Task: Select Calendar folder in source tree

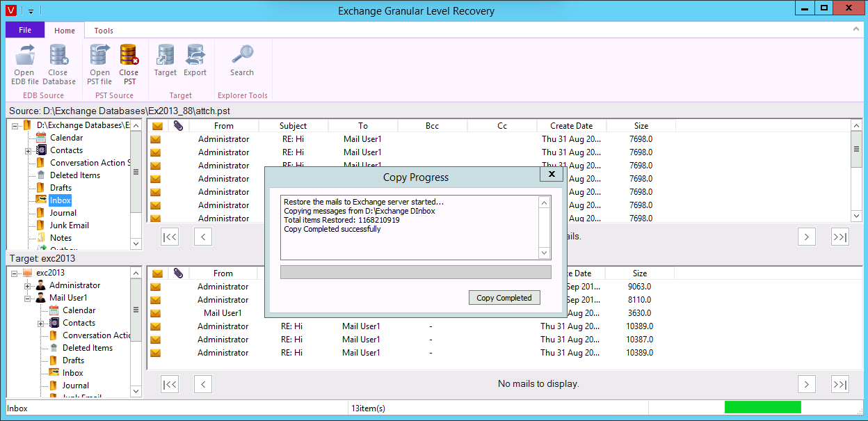Action: point(66,138)
